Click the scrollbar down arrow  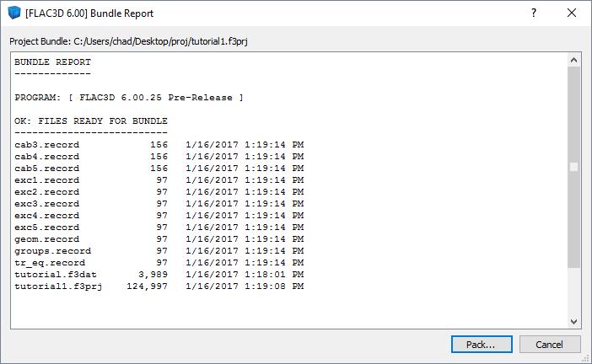[574, 322]
